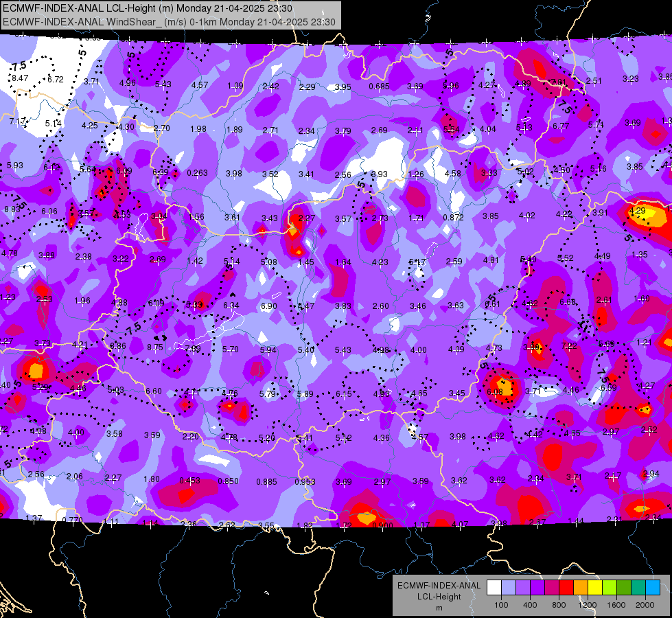The width and height of the screenshot is (672, 618).
Task: Click the wind shear value 8.83
Action: (12, 209)
